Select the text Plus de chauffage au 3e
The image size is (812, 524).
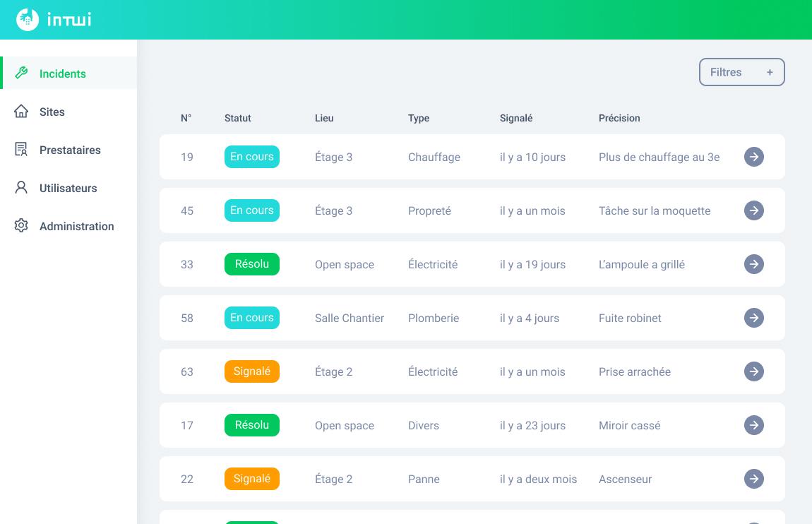[659, 157]
